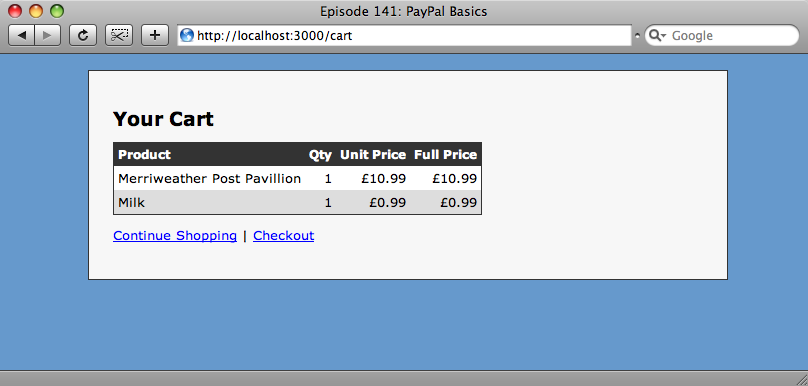This screenshot has height=386, width=808.
Task: Select the Merriweather Post Pavillion product cell
Action: point(209,178)
